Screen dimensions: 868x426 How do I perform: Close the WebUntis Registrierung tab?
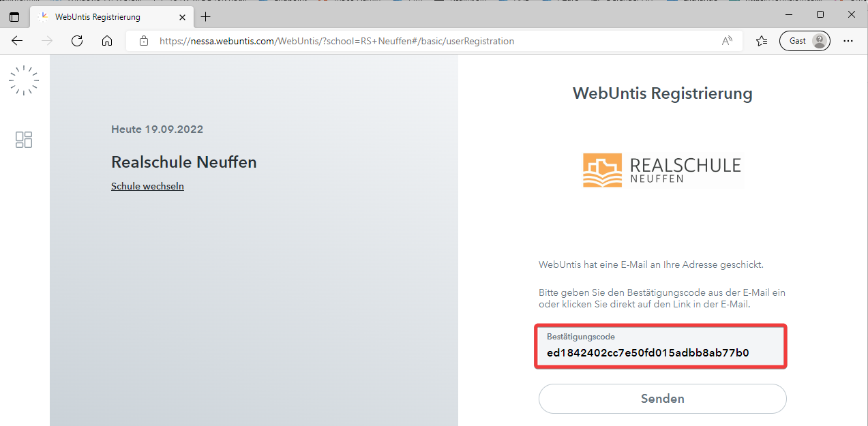183,17
